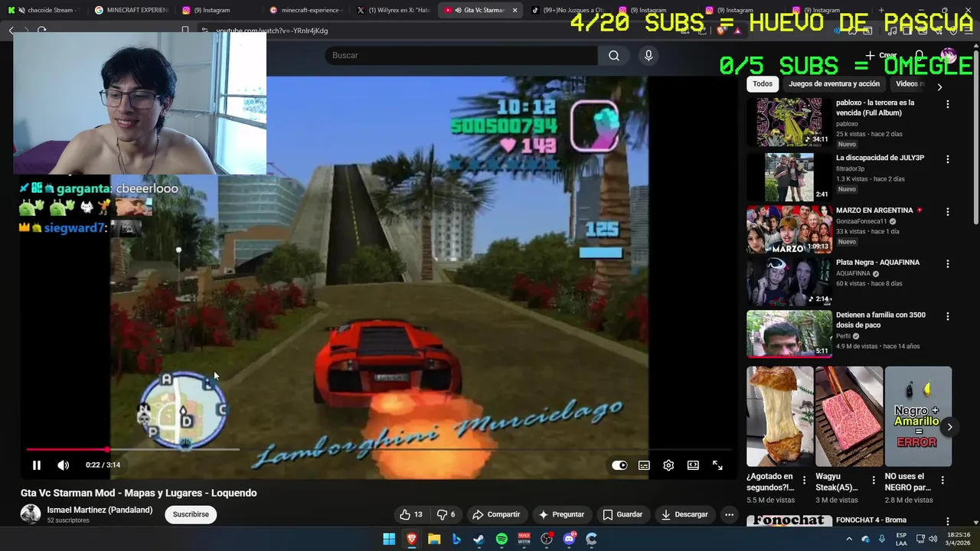This screenshot has width=980, height=551.
Task: Open Steam from the taskbar
Action: pyautogui.click(x=479, y=539)
